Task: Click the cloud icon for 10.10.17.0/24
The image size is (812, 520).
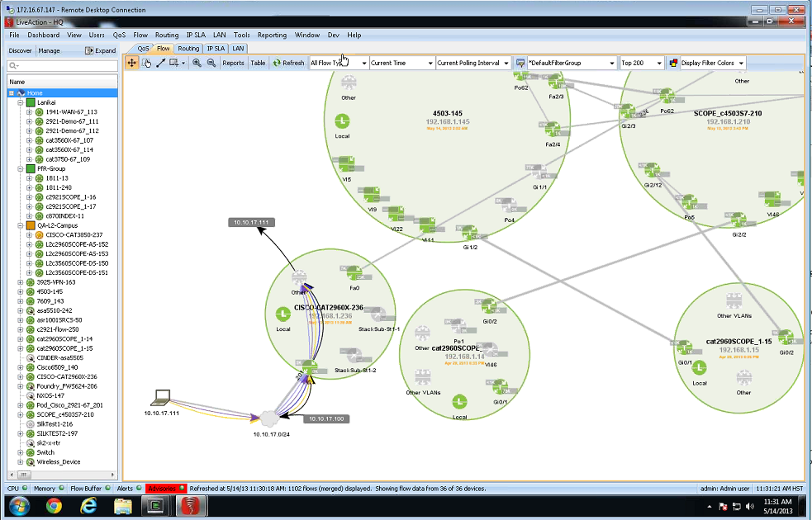Action: (x=269, y=418)
